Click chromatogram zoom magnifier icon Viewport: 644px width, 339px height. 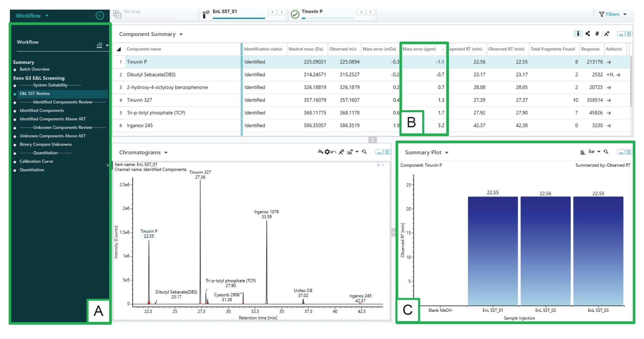point(364,152)
